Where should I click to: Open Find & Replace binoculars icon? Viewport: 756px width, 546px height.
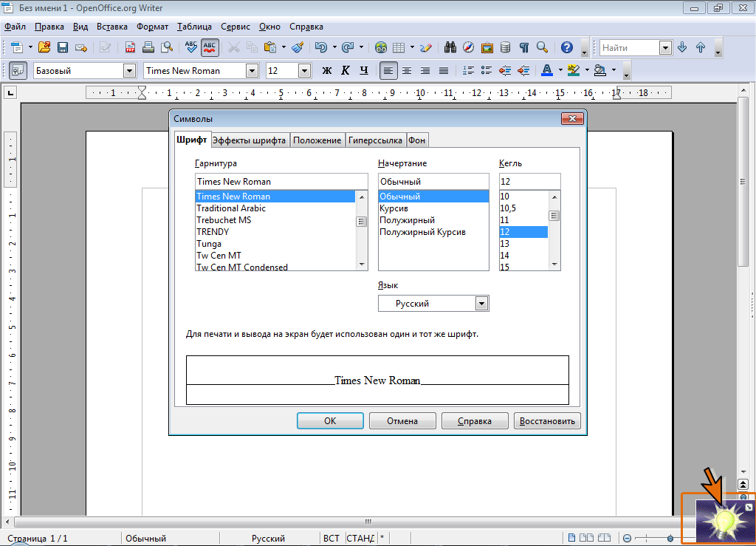450,47
